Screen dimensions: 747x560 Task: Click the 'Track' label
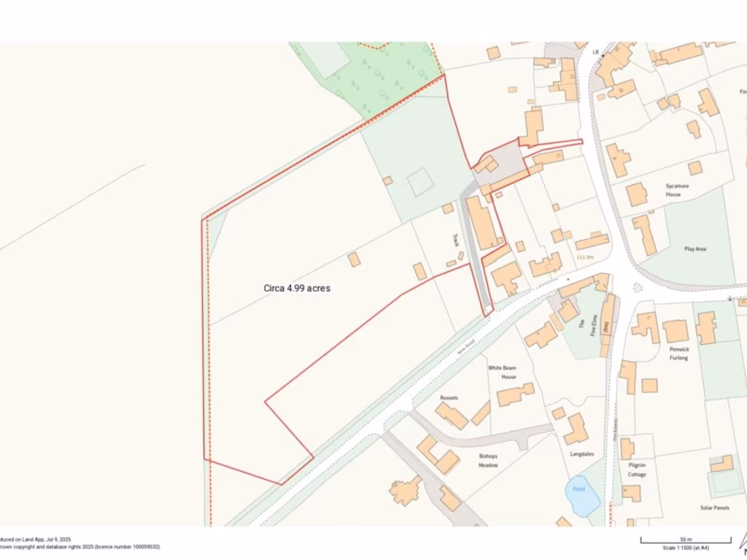[x=455, y=240]
